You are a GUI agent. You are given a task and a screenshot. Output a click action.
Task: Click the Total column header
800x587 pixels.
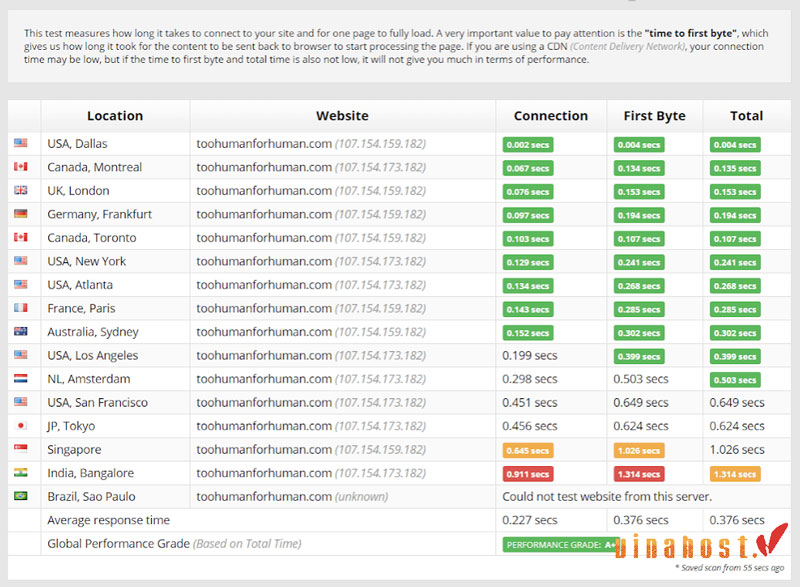point(746,116)
